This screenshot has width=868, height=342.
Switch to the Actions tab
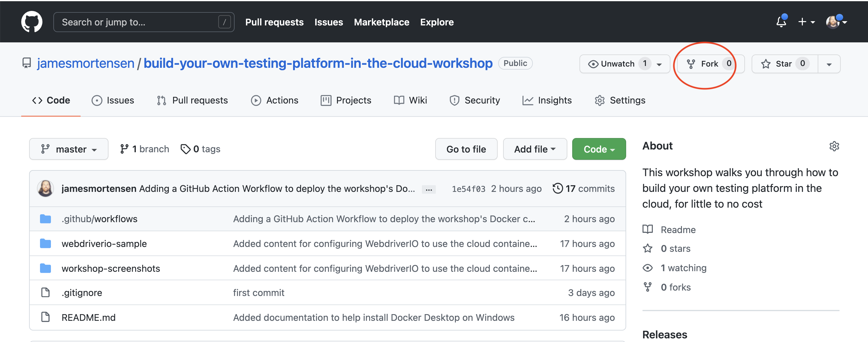pos(275,100)
